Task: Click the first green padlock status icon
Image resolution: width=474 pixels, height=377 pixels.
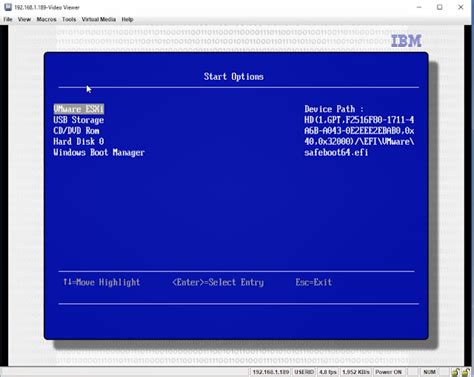Action: tap(455, 372)
